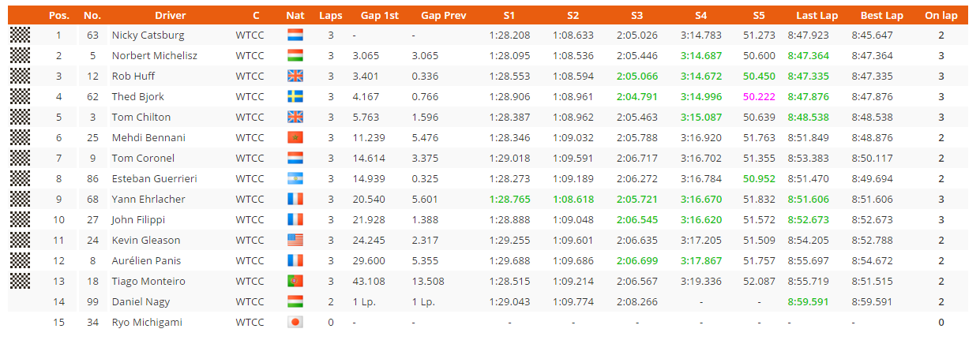Click the purple 50.222 fastest S5 time
Viewport: 980px width, 340px height.
tap(760, 97)
